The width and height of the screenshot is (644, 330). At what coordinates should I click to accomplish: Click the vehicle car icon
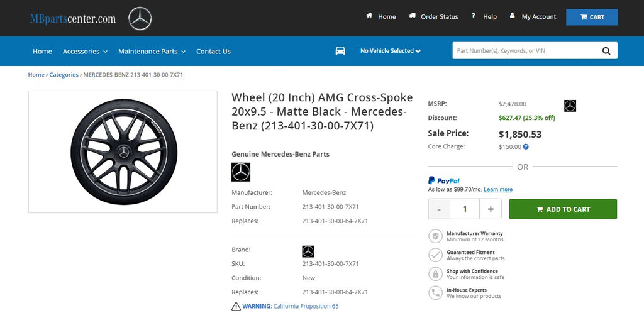[x=340, y=51]
